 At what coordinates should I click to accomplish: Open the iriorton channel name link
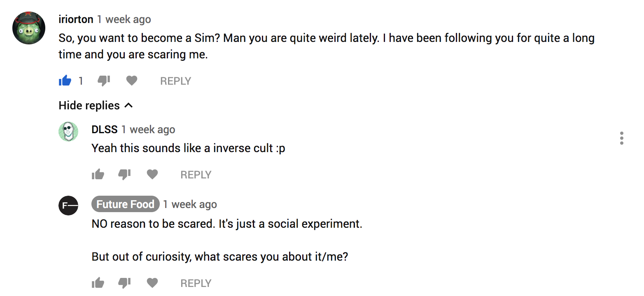tap(76, 19)
